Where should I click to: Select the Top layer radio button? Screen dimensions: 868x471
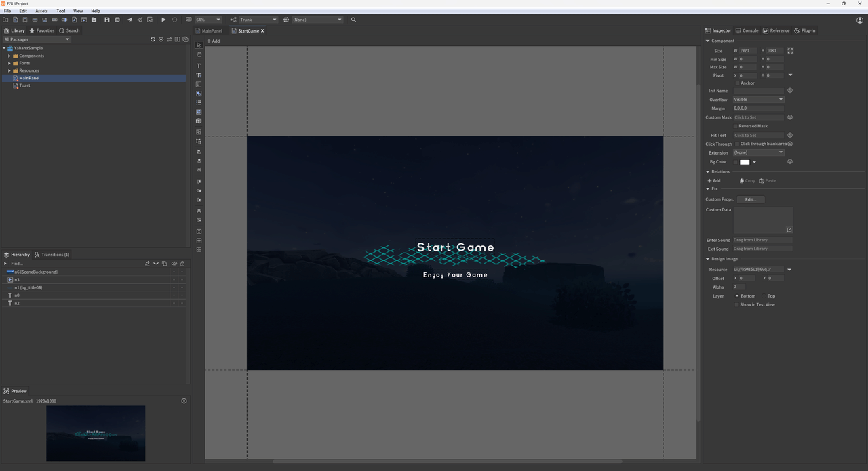(764, 296)
